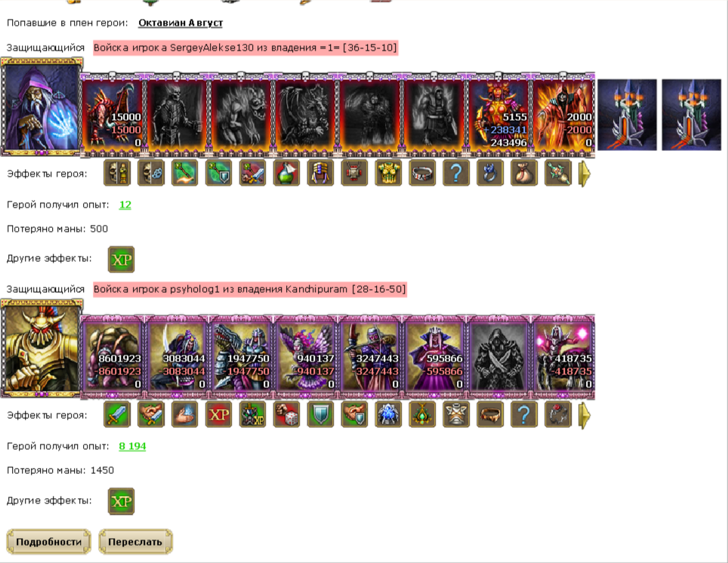
Task: Click green sword effect icon of second hero
Action: [x=117, y=414]
